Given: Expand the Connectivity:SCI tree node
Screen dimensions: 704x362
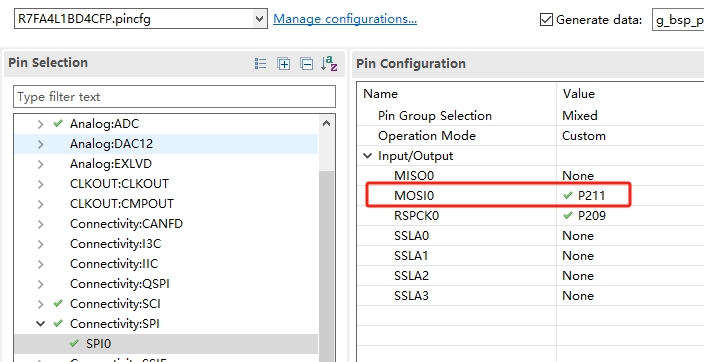Looking at the screenshot, I should tap(40, 304).
